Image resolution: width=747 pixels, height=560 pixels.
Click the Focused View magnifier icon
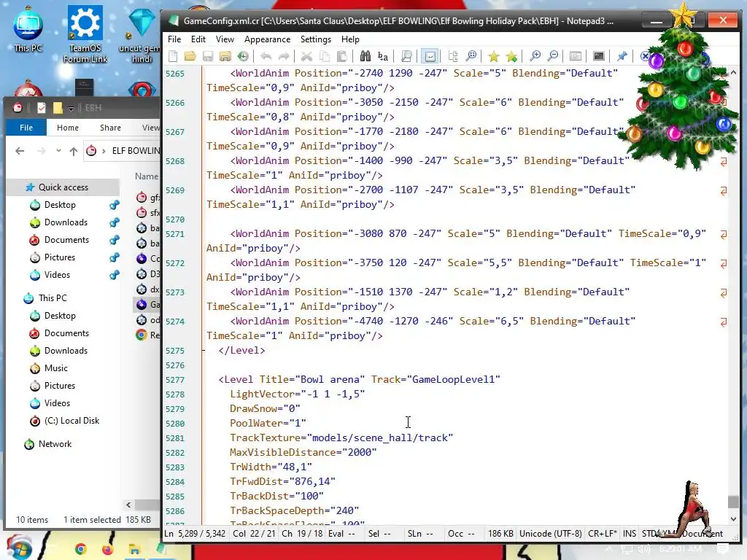point(471,57)
